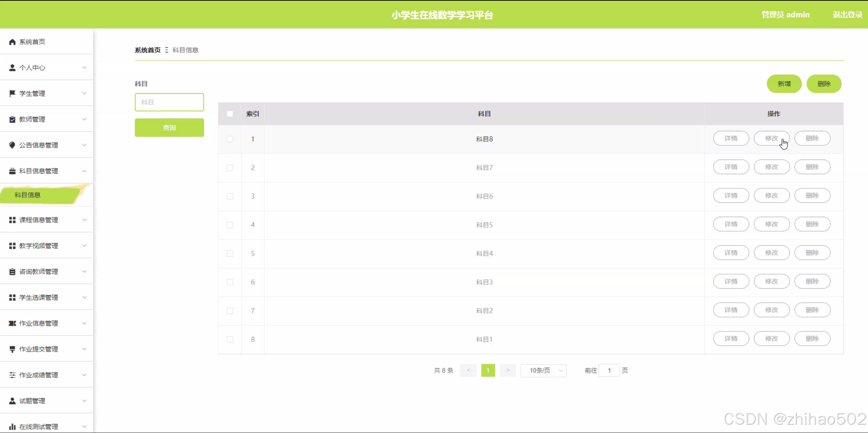
Task: Check the checkbox for row 科目5
Action: pos(230,225)
